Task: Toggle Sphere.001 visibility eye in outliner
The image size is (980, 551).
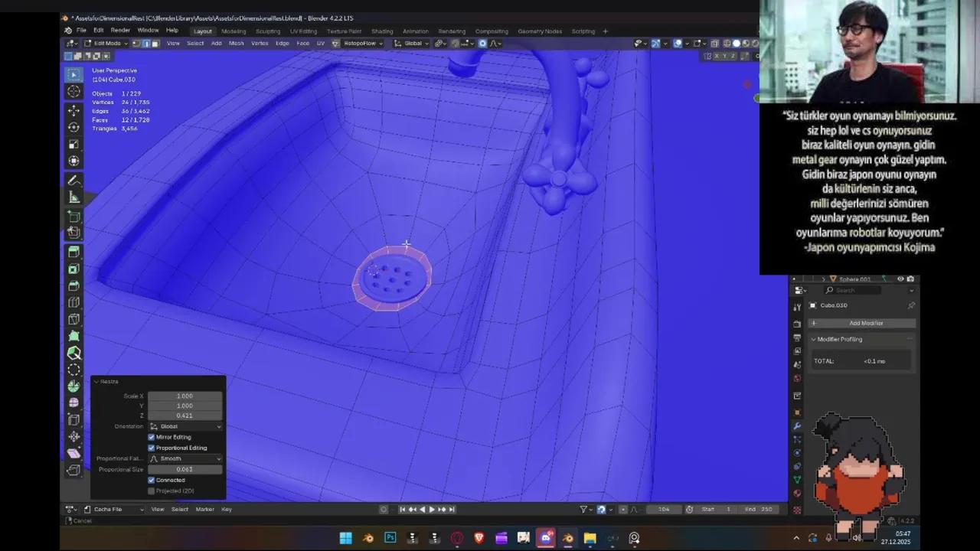Action: [x=900, y=279]
